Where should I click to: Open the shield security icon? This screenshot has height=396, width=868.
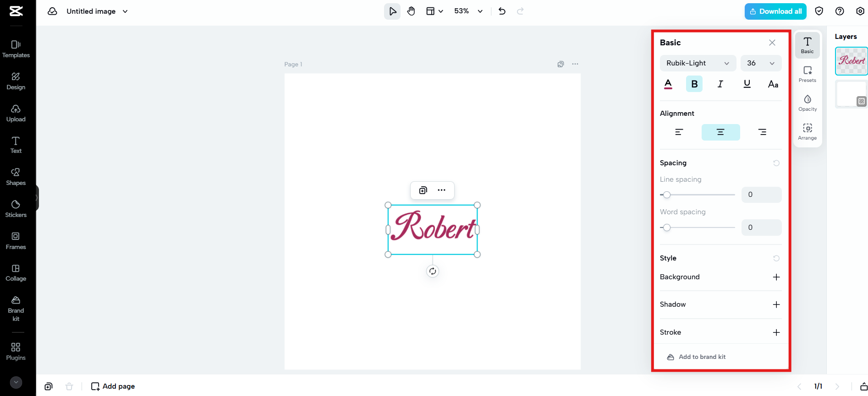[x=819, y=11]
